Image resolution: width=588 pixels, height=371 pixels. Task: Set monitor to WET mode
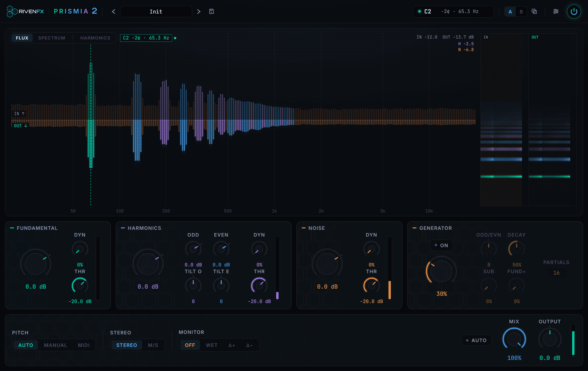pos(212,345)
